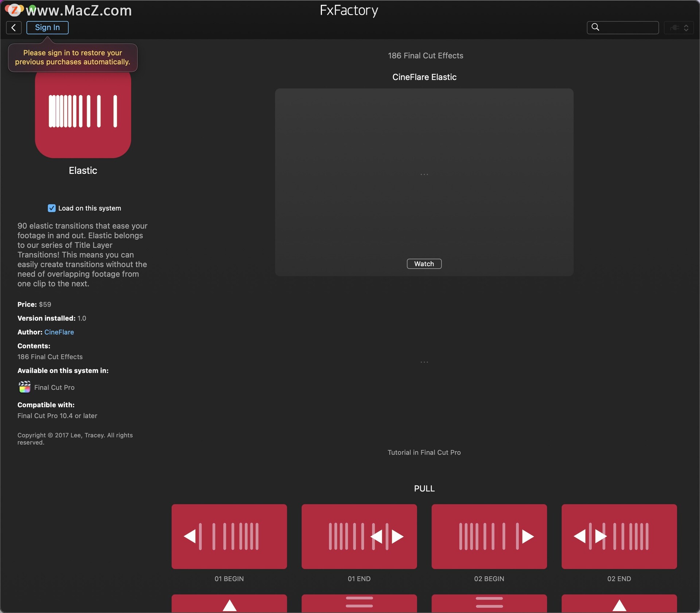Click upward-triangle thumbnail under 01 BEGIN
This screenshot has width=700, height=613.
pos(229,604)
